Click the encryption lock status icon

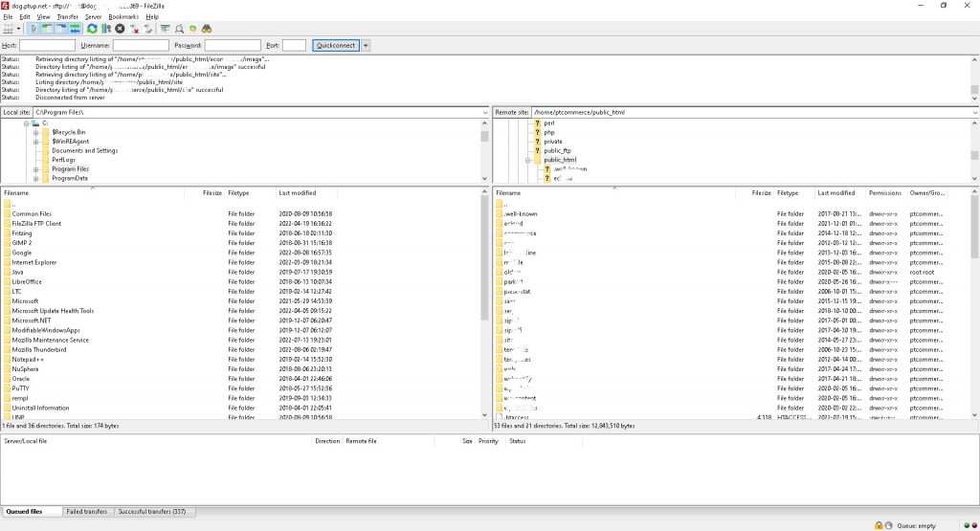pyautogui.click(x=879, y=525)
